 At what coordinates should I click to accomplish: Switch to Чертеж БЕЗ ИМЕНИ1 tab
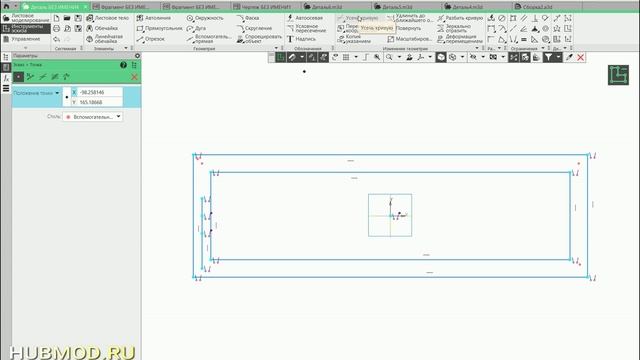tap(266, 7)
